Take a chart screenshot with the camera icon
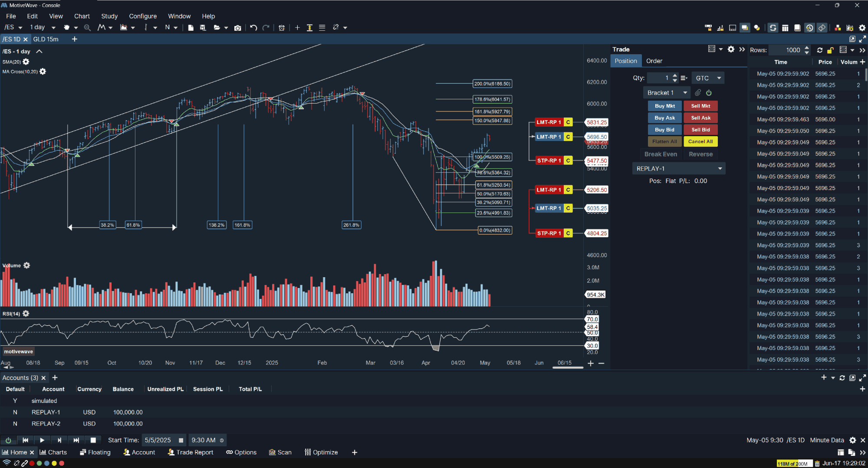This screenshot has height=468, width=868. tap(238, 27)
